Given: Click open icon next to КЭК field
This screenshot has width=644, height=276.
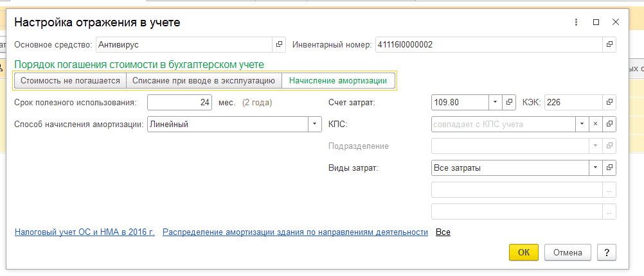Looking at the screenshot, I should 609,102.
